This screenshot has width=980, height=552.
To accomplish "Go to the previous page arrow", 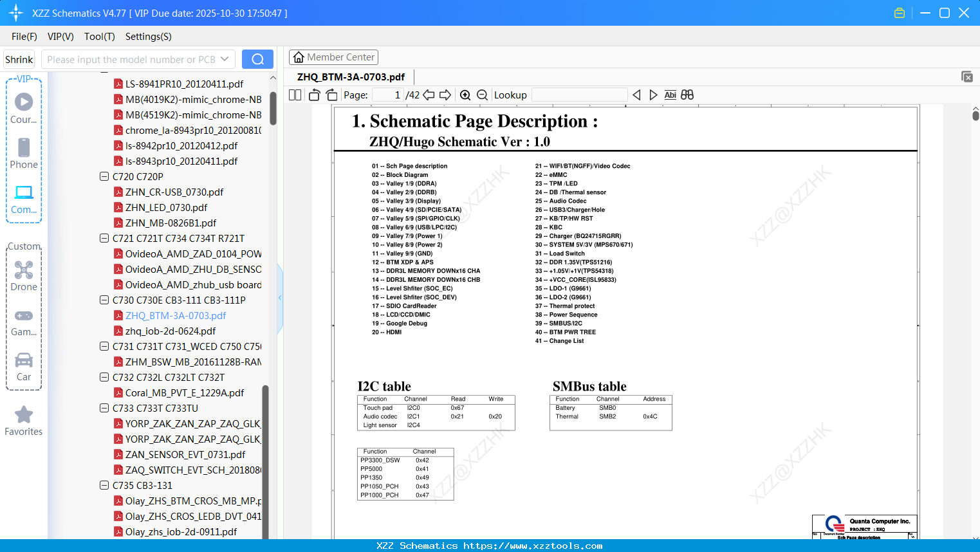I will click(429, 95).
